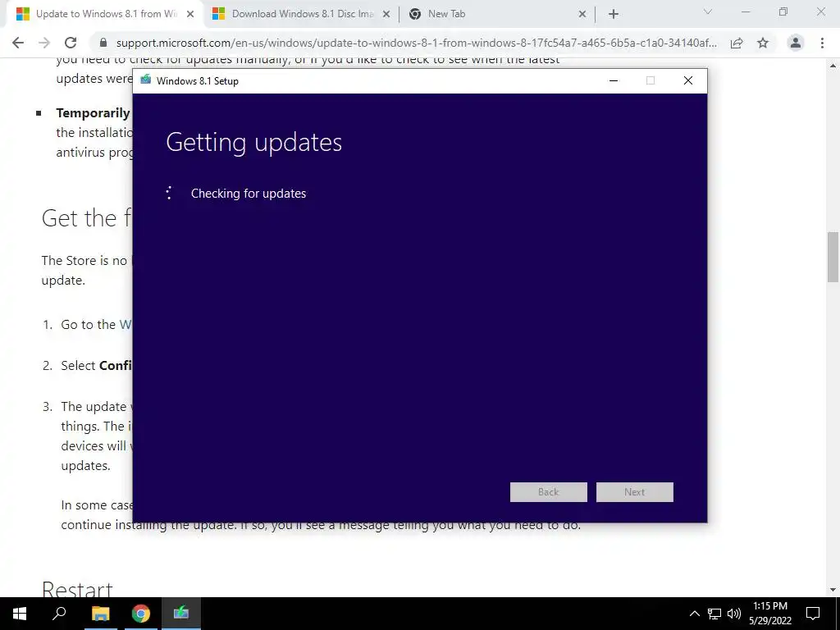Click the scrollbar down arrow
The height and width of the screenshot is (630, 840).
[833, 590]
